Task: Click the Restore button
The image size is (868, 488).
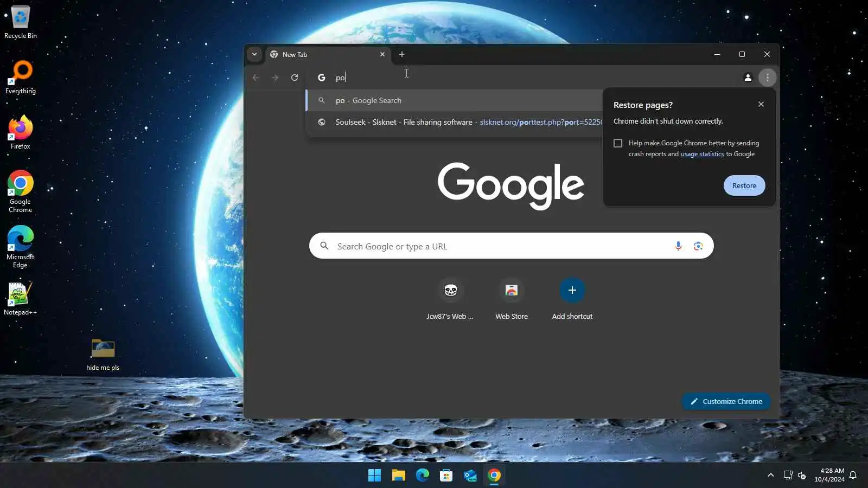Action: [744, 185]
